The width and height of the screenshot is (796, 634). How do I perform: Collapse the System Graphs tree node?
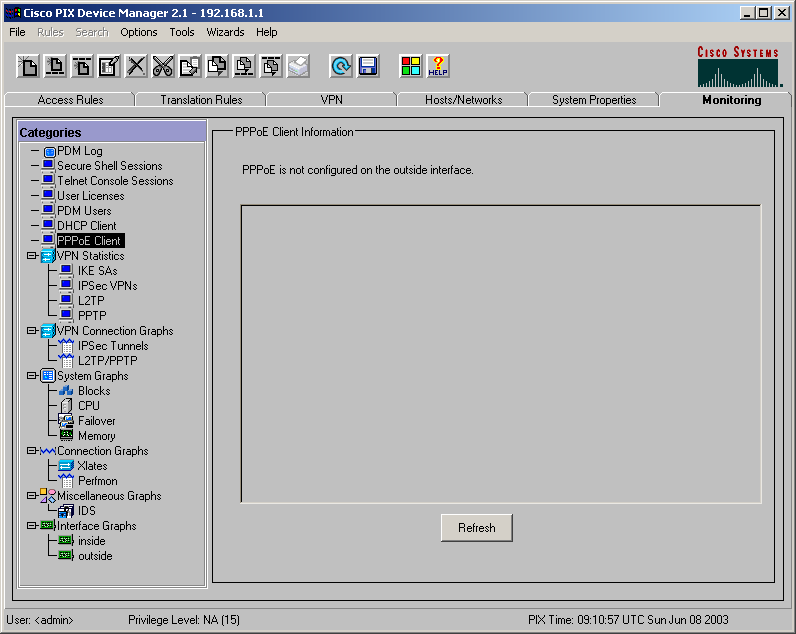pyautogui.click(x=31, y=376)
